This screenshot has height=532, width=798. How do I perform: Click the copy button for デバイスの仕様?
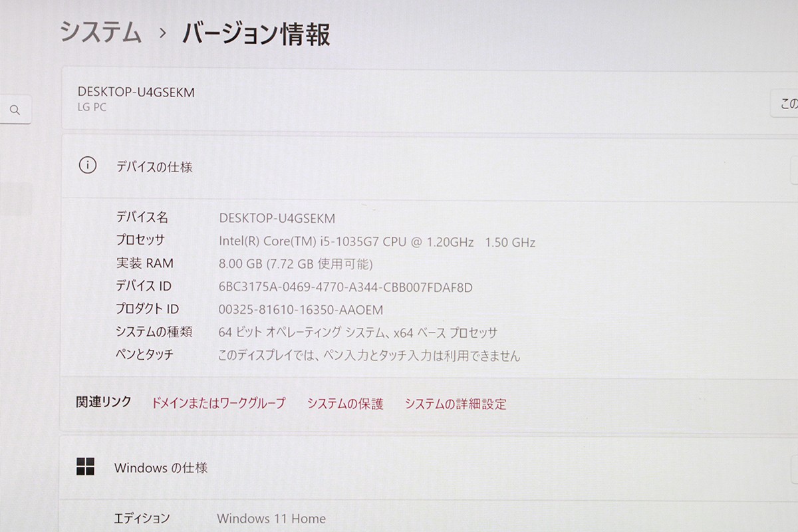794,170
